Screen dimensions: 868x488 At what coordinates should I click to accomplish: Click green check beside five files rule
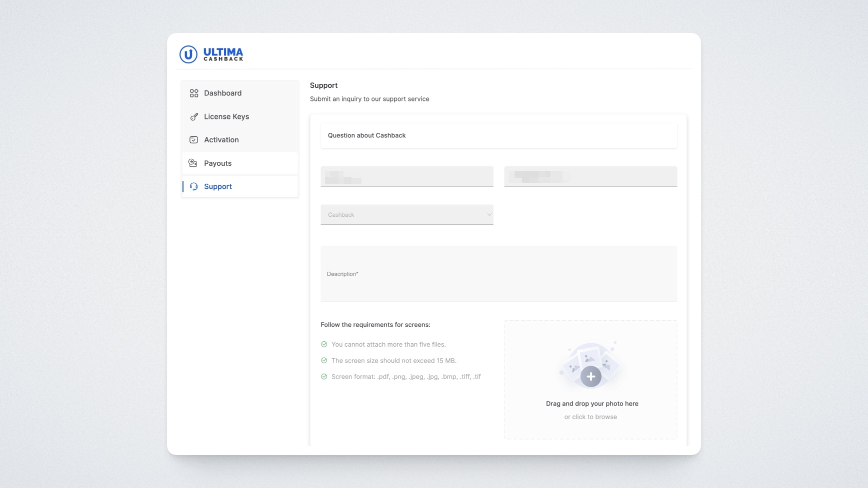[324, 344]
